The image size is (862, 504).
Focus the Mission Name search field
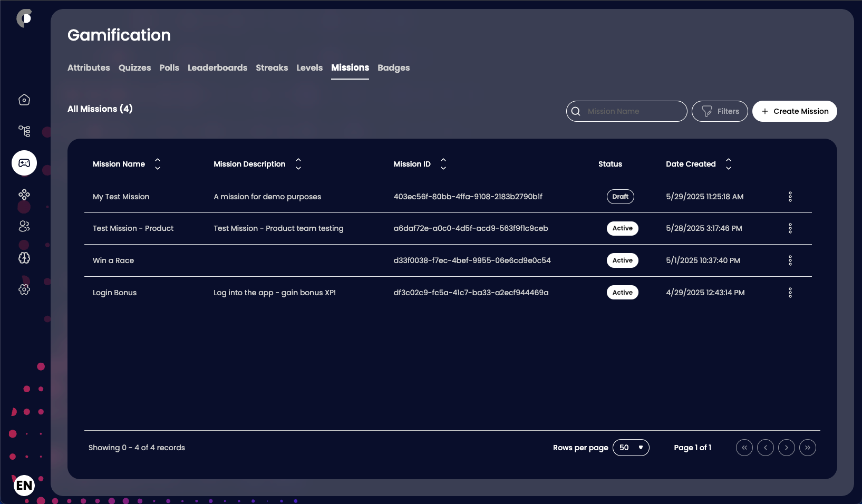pos(633,111)
